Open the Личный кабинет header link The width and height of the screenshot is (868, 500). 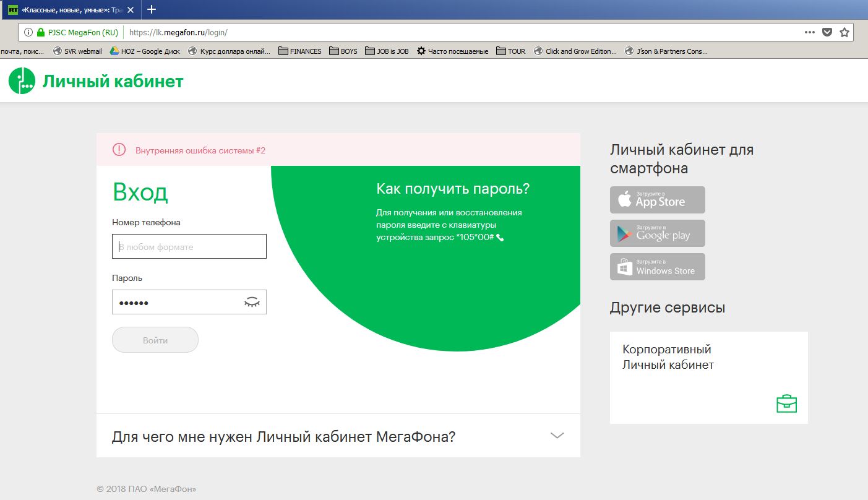pyautogui.click(x=113, y=81)
